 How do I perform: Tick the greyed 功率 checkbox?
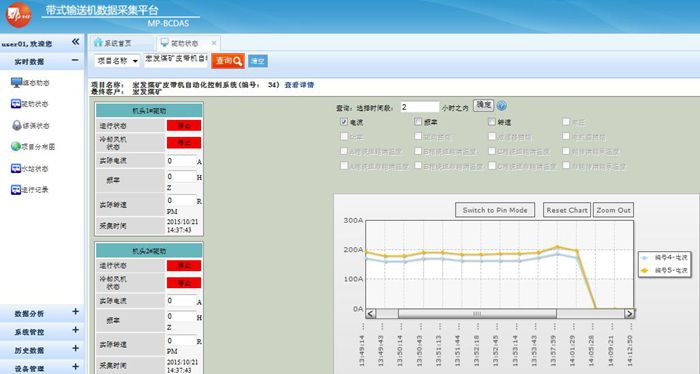[344, 136]
